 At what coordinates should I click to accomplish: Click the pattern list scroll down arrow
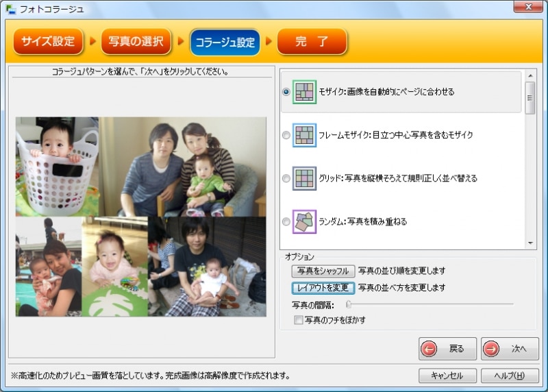(530, 243)
